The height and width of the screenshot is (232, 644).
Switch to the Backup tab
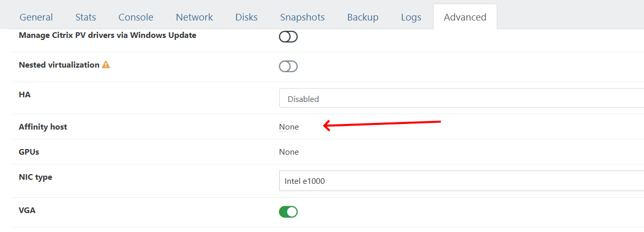pyautogui.click(x=363, y=17)
